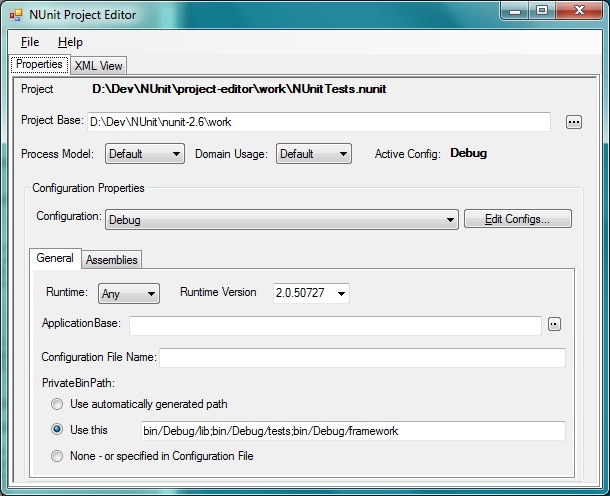Expand the Domain Usage dropdown
Viewport: 610px width, 496px height.
(x=313, y=154)
